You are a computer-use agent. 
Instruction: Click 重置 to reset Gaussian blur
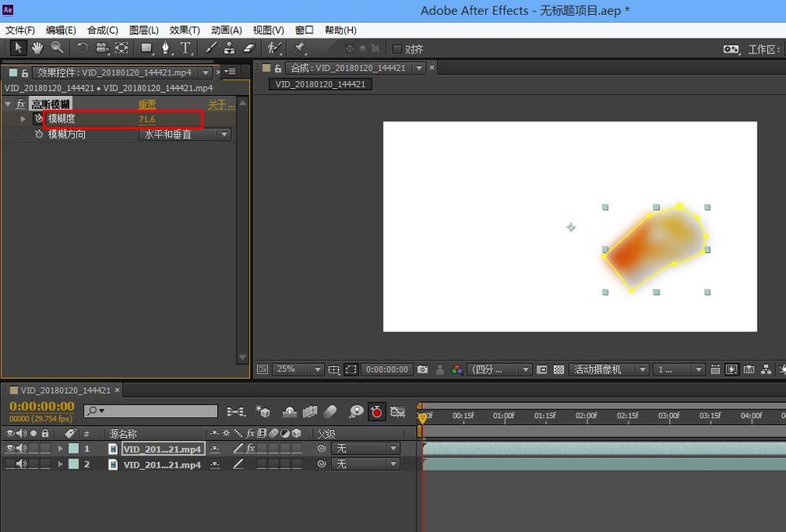(147, 105)
